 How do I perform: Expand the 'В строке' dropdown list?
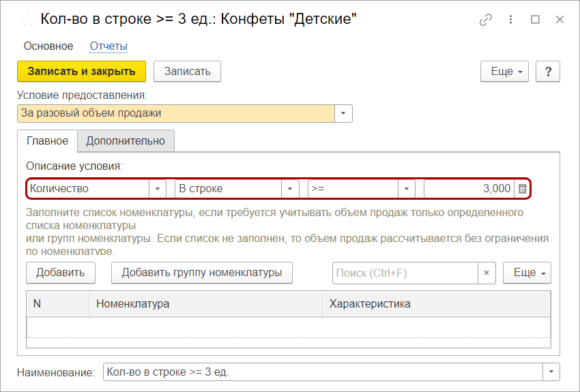(291, 189)
